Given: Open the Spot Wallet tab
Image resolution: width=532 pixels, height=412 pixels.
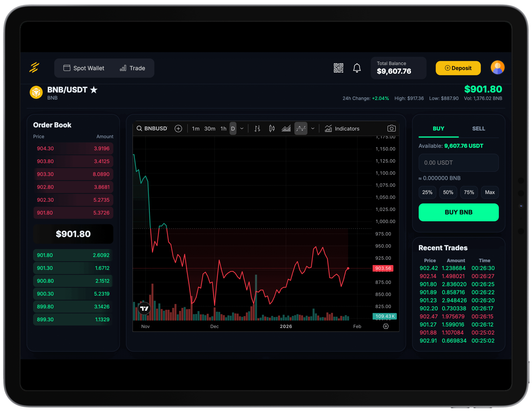Looking at the screenshot, I should pyautogui.click(x=84, y=68).
